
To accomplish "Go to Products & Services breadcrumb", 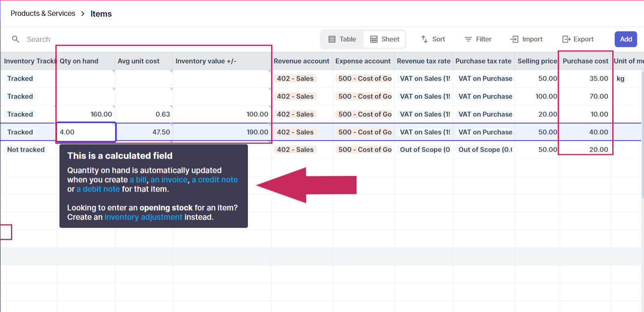I will pyautogui.click(x=43, y=13).
